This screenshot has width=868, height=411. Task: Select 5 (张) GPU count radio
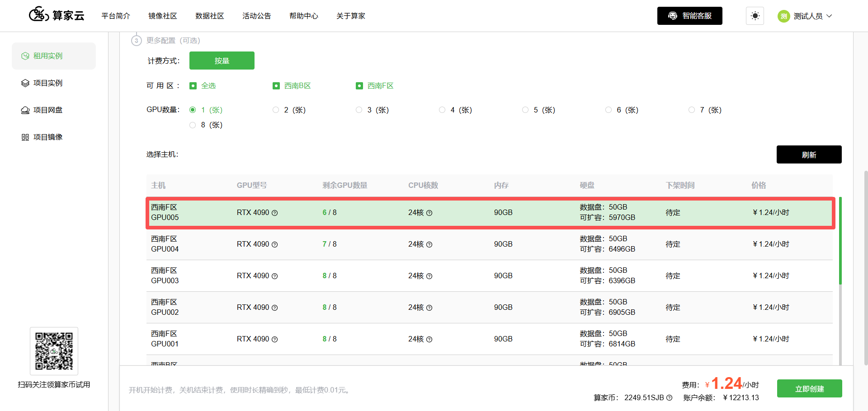[x=525, y=110]
